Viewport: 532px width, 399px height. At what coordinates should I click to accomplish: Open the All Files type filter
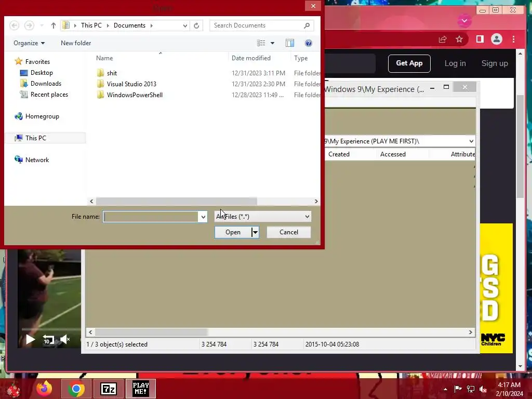click(x=262, y=217)
